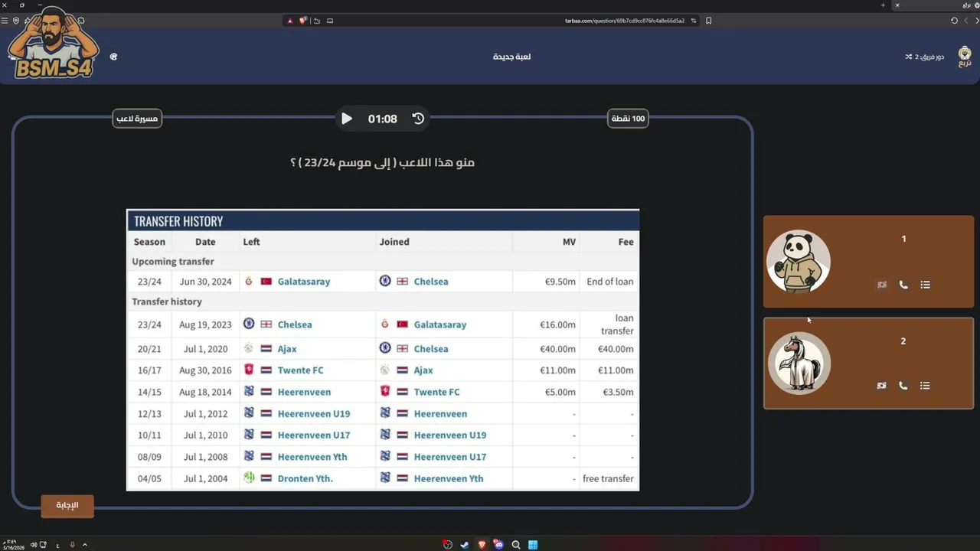Open Brave browser from taskbar
The image size is (980, 551).
click(482, 545)
